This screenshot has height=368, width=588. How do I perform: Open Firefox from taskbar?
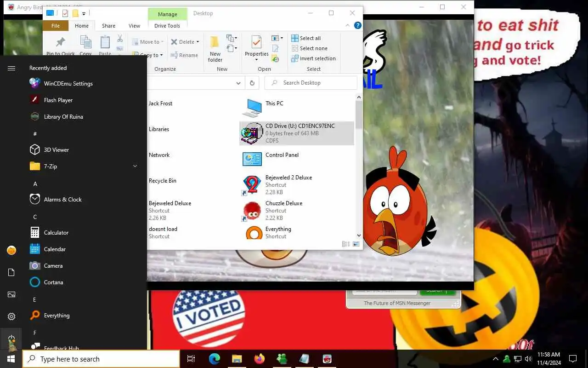tap(259, 359)
